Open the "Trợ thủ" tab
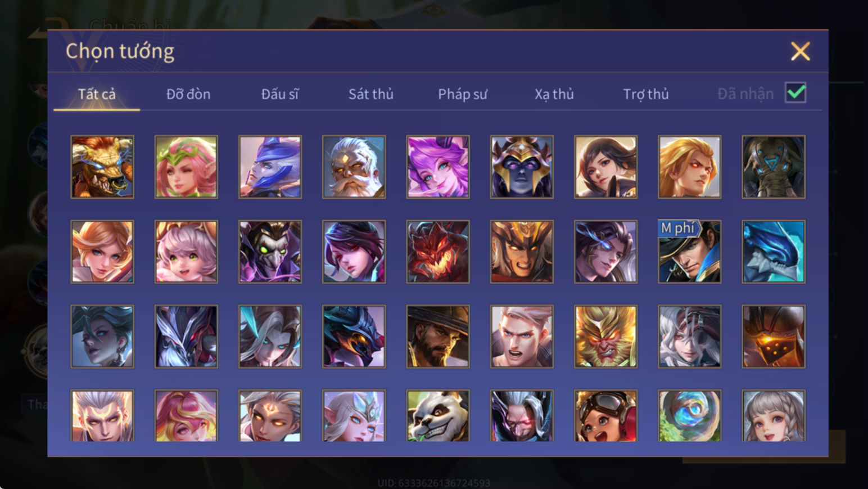Image resolution: width=868 pixels, height=489 pixels. [646, 94]
